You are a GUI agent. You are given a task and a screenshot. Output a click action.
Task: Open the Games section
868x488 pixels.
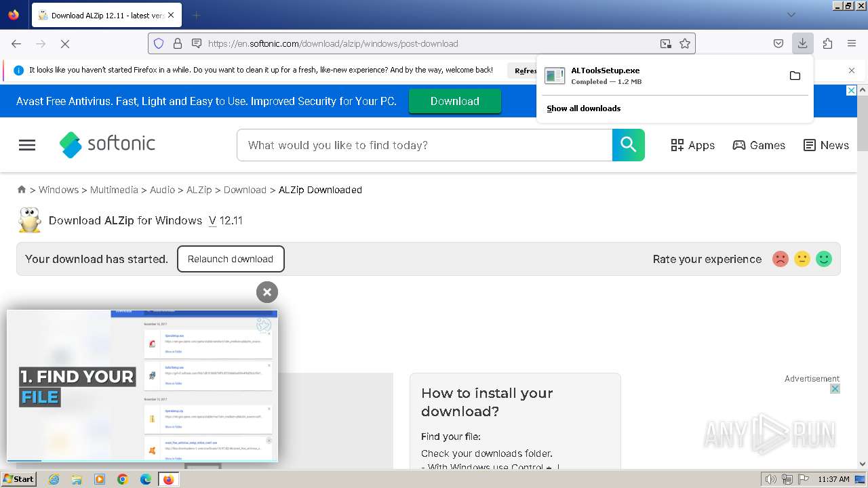click(x=759, y=145)
